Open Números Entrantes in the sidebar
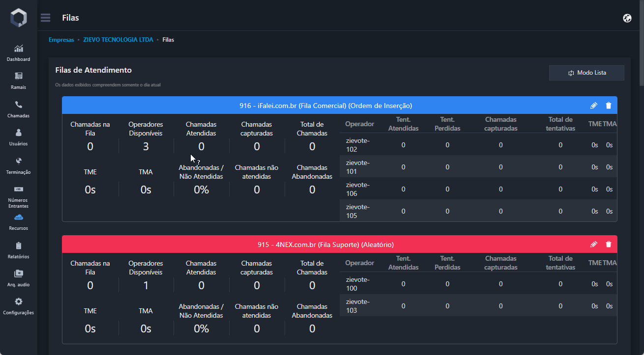 (19, 196)
